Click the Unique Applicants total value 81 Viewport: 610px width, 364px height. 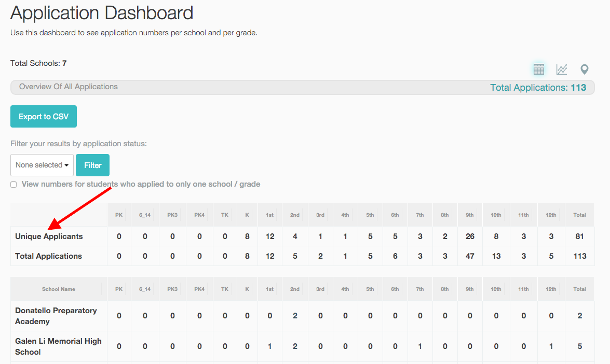(x=580, y=236)
